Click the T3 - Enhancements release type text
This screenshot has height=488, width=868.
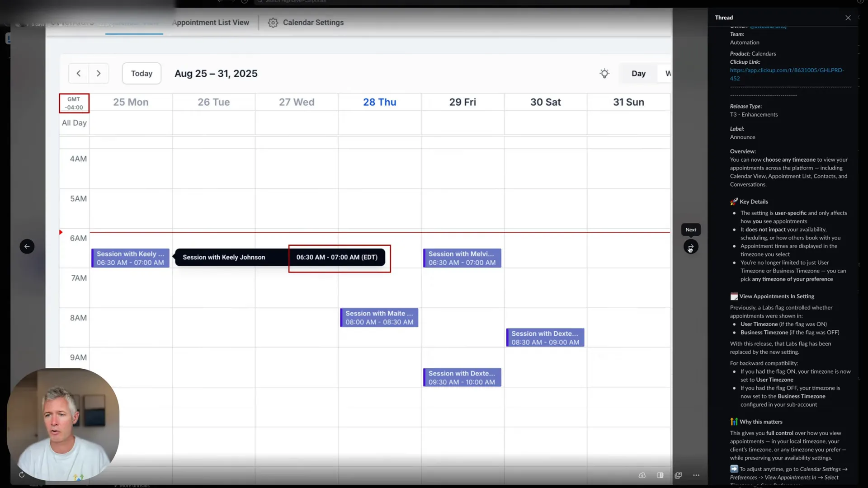point(754,115)
